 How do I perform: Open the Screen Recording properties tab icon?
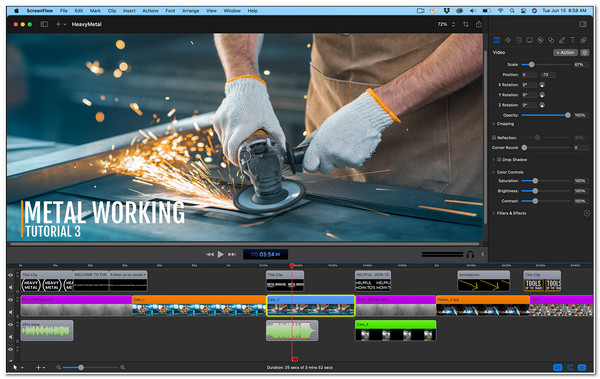[529, 40]
